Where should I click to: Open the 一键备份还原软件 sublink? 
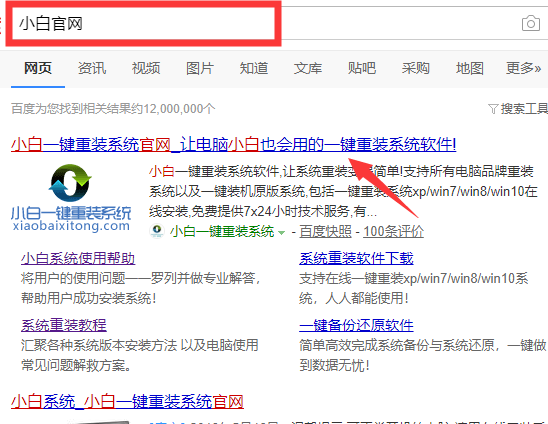tap(356, 325)
